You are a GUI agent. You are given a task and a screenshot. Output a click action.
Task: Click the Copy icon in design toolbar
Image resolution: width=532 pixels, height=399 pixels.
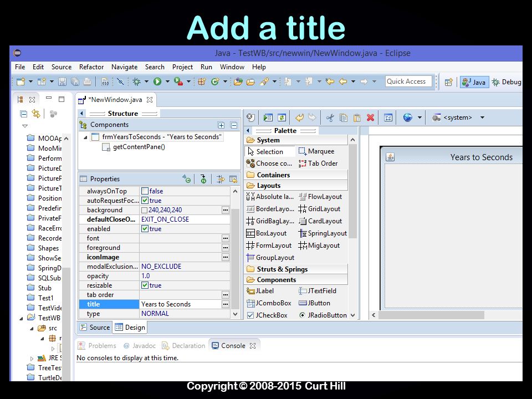coord(344,117)
